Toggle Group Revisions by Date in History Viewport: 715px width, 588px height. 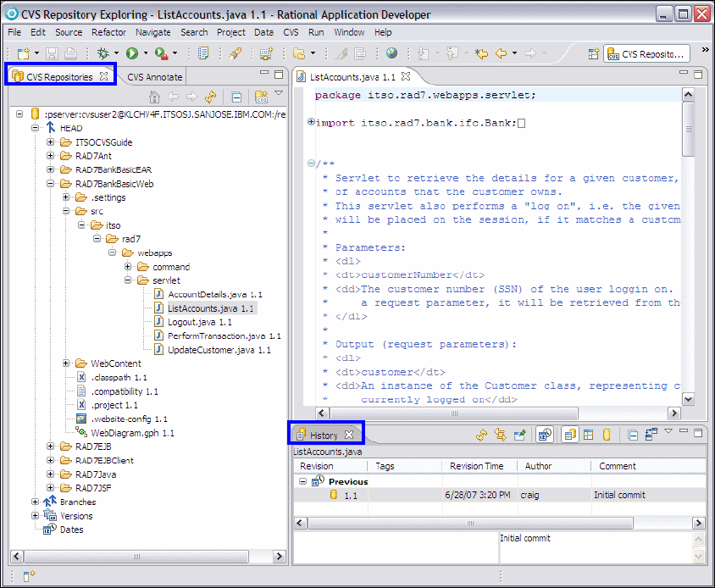545,435
